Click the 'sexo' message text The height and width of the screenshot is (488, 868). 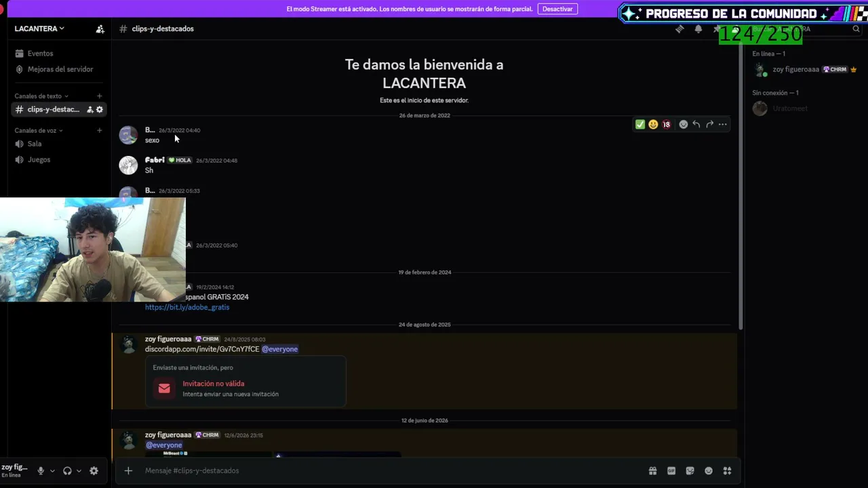point(152,140)
